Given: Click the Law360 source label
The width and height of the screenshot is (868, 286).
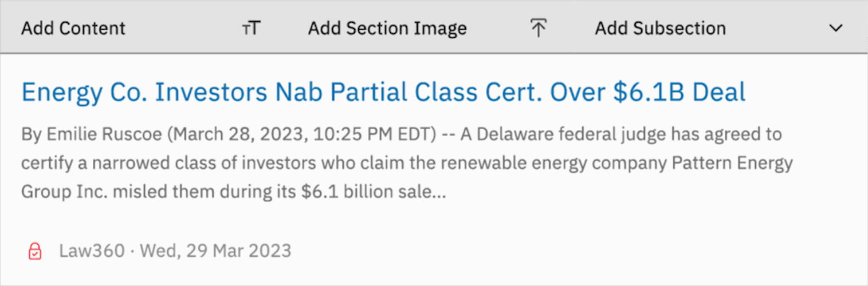Looking at the screenshot, I should [91, 251].
